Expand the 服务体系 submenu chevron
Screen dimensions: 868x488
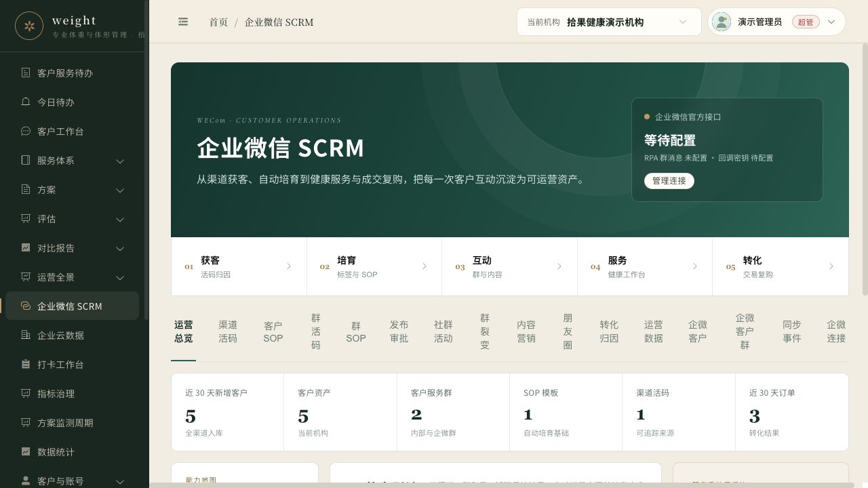(x=120, y=161)
